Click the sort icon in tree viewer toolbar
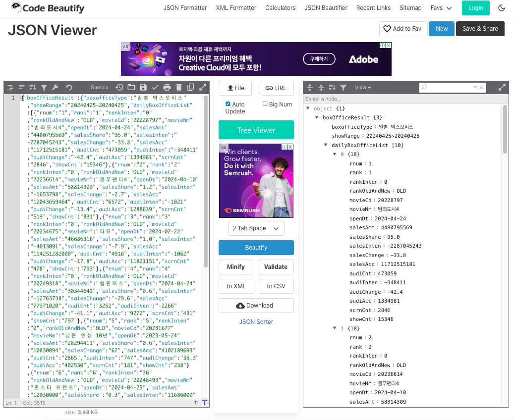Viewport: 514px width, 420px height. (332, 88)
